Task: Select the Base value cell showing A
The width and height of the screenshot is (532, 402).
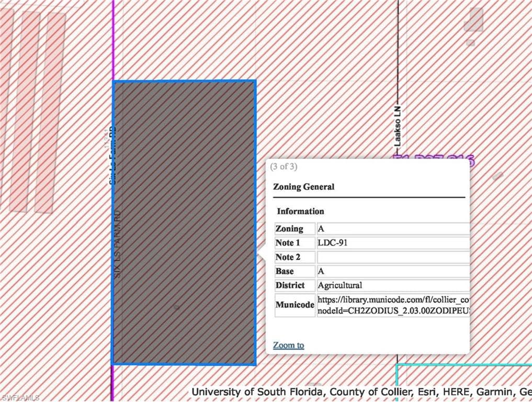Action: click(393, 271)
